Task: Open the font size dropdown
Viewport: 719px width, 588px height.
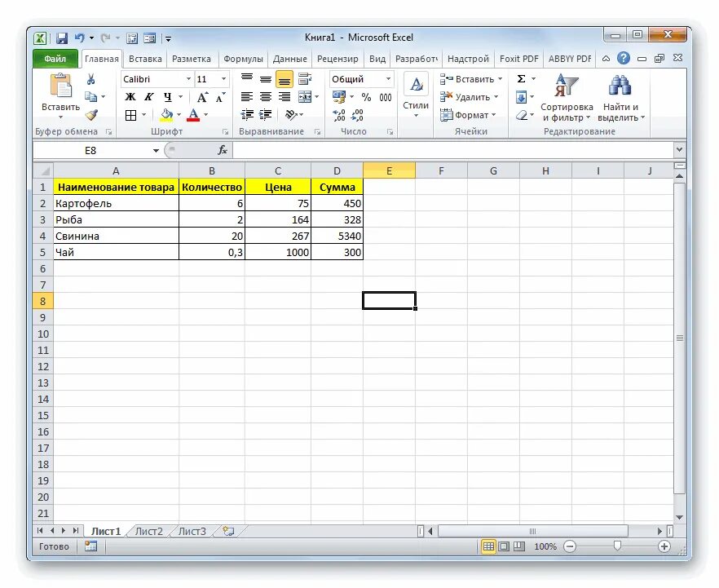Action: pos(223,79)
